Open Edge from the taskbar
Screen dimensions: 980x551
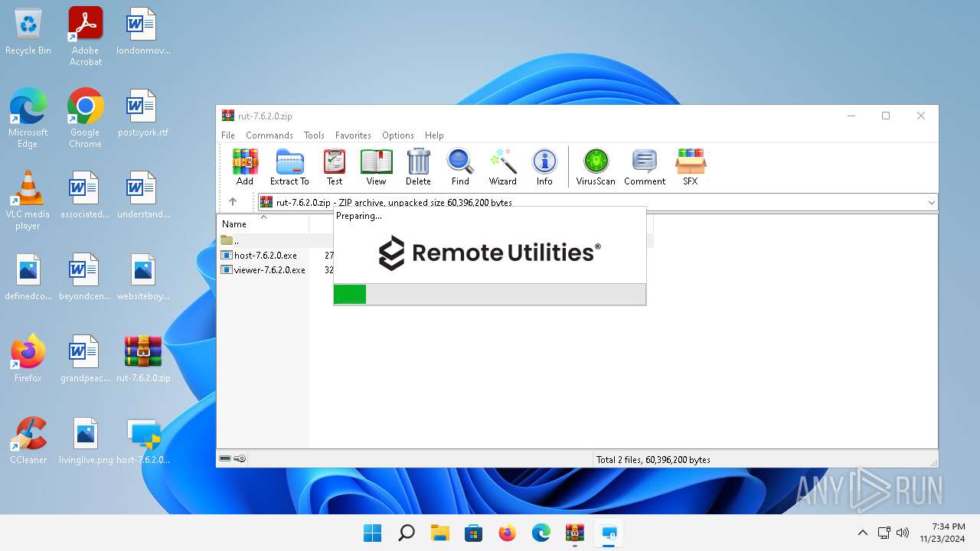pyautogui.click(x=541, y=533)
